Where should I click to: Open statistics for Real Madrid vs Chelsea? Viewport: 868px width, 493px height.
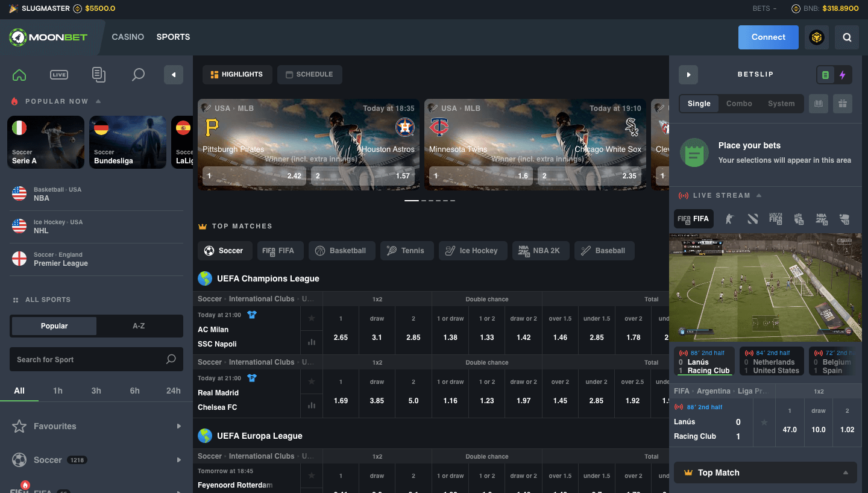point(312,406)
